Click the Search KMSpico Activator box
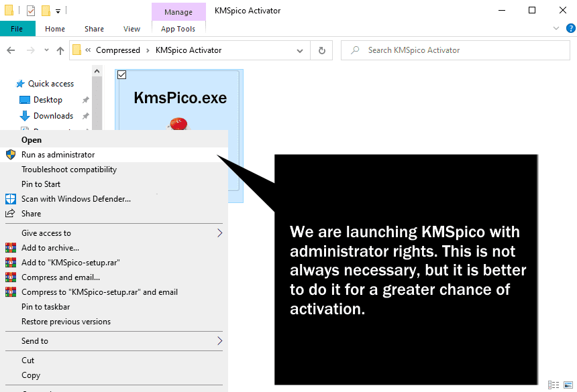This screenshot has width=577, height=392. pos(455,50)
